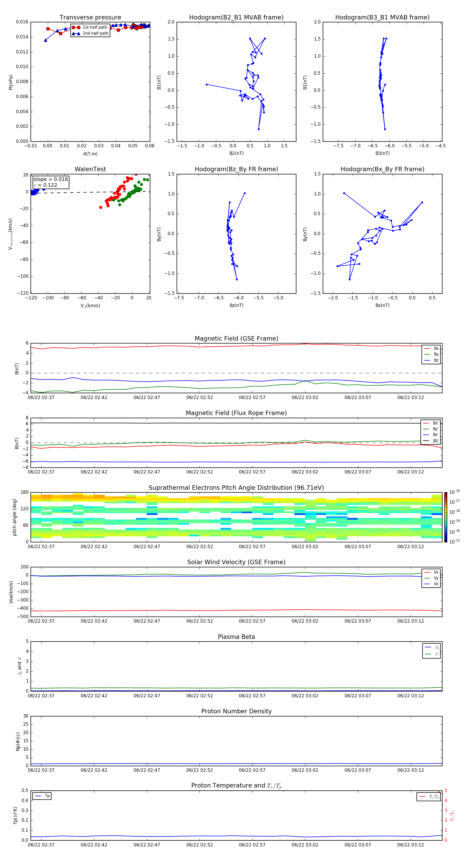This screenshot has height=868, width=473.
Task: Select the Bx entry in GSE legend
Action: coord(431,349)
